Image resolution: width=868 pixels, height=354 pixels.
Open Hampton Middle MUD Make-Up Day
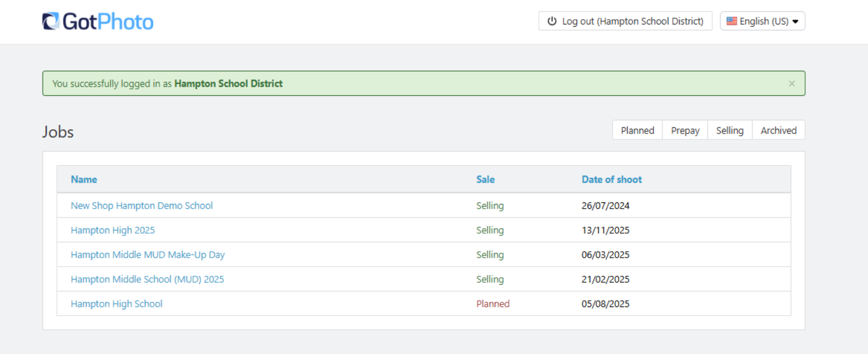pos(148,254)
